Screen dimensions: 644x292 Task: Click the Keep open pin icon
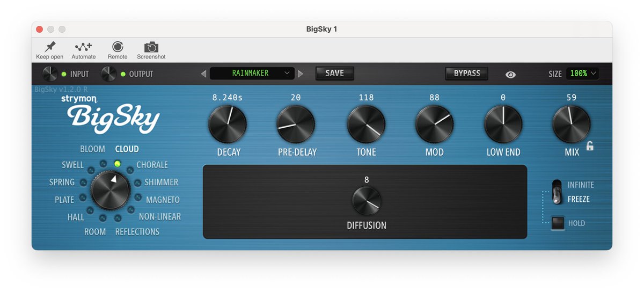pos(49,47)
